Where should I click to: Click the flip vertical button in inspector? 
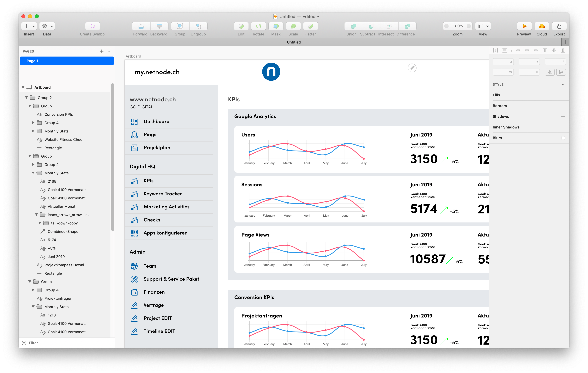[x=561, y=72]
